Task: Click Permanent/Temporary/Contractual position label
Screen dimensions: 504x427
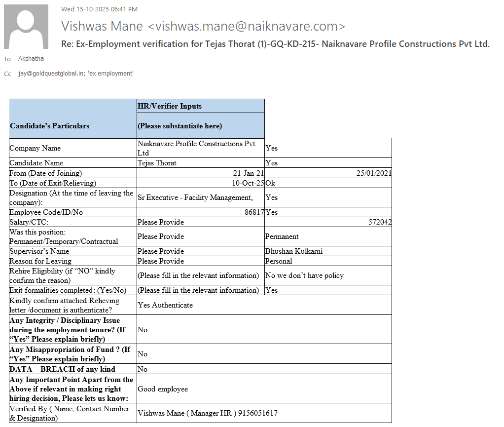Action: [x=73, y=236]
